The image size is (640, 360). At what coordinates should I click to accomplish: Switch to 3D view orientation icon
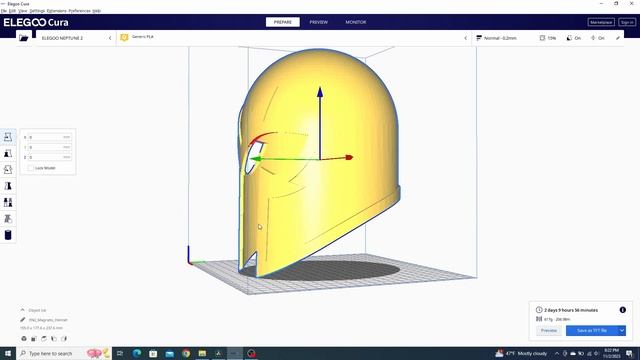(x=24, y=339)
